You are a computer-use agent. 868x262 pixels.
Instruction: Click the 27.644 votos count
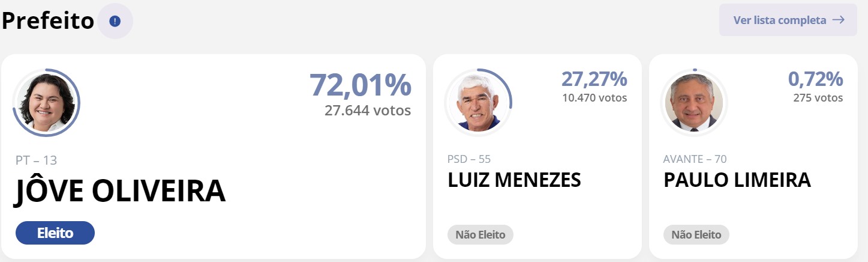pyautogui.click(x=368, y=111)
